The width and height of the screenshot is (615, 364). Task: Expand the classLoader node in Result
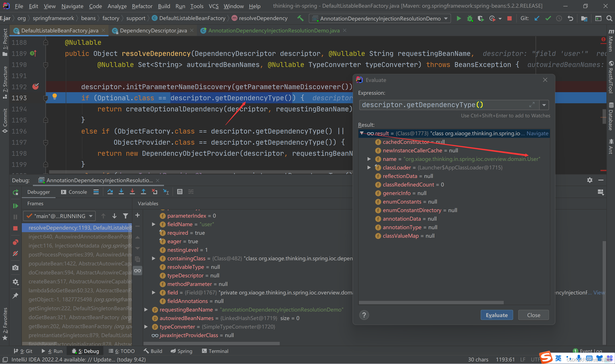[369, 167]
